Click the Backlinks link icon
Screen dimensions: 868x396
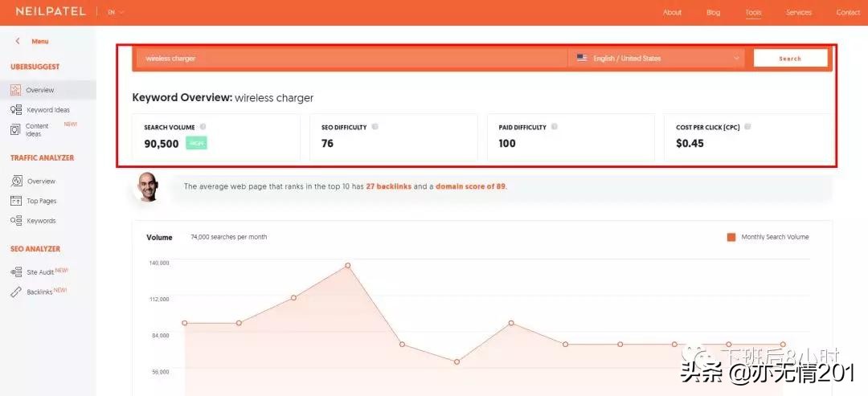(16, 292)
